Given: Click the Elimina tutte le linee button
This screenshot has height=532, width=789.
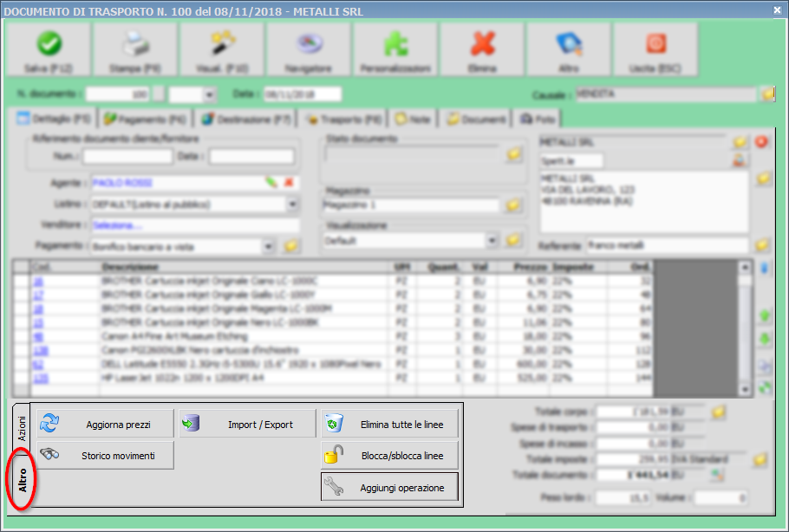Looking at the screenshot, I should coord(388,425).
